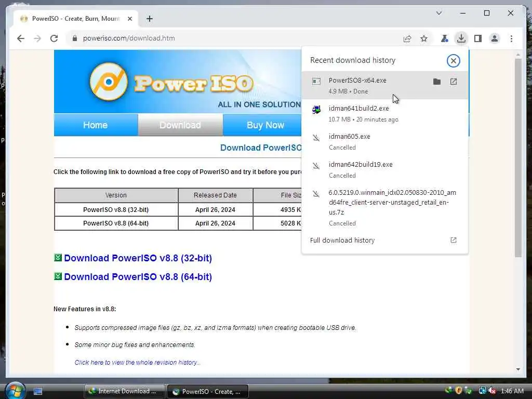Click the network tray icon

pos(482,391)
